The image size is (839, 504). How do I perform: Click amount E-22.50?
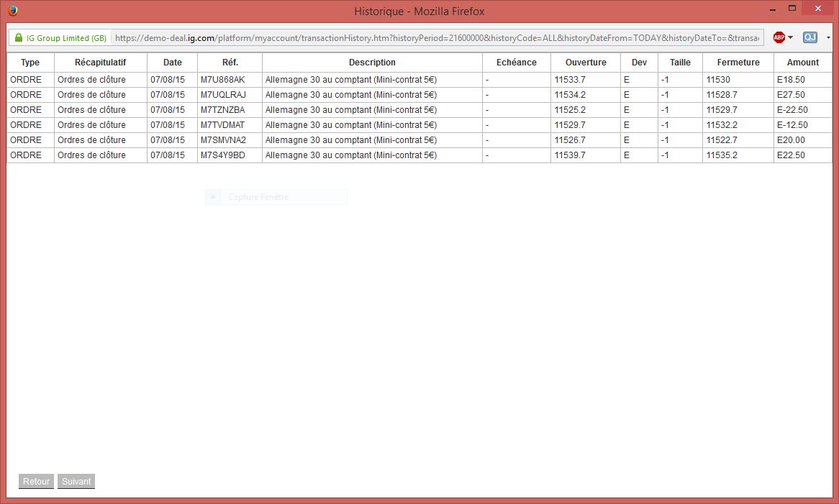pyautogui.click(x=792, y=109)
